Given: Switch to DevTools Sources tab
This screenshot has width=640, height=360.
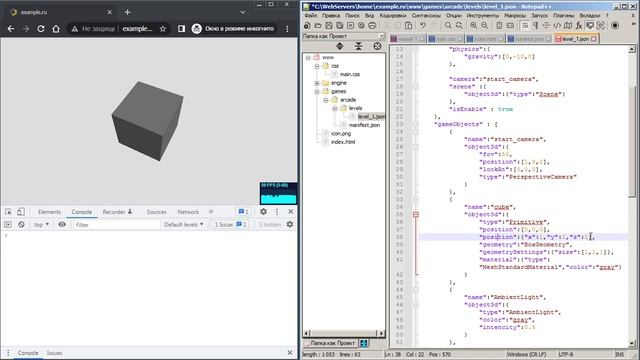Looking at the screenshot, I should (156, 212).
